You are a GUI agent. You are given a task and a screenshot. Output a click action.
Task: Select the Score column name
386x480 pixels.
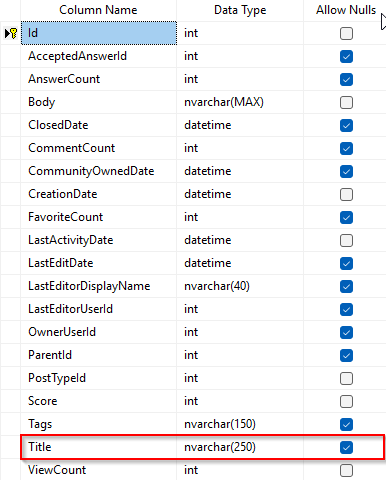pyautogui.click(x=99, y=401)
